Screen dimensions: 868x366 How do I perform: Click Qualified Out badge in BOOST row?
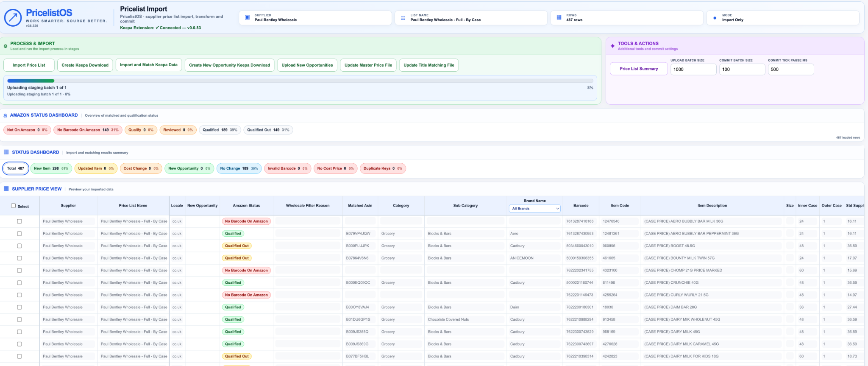(237, 246)
